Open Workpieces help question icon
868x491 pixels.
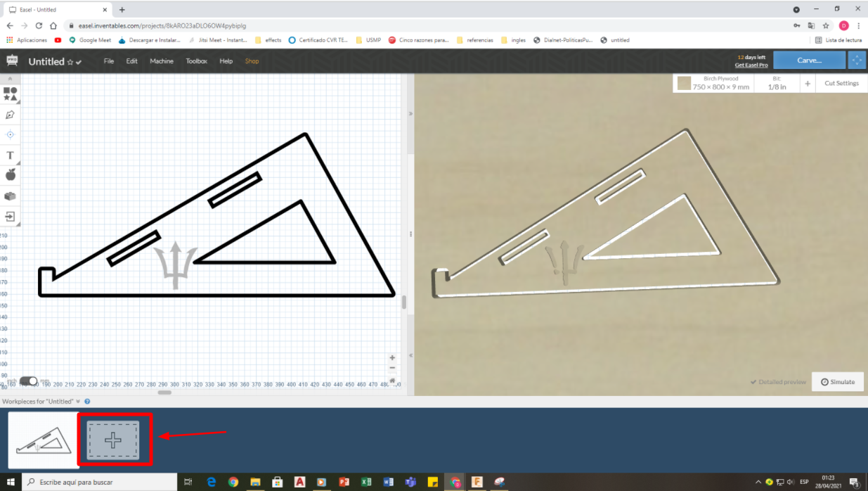(x=87, y=401)
